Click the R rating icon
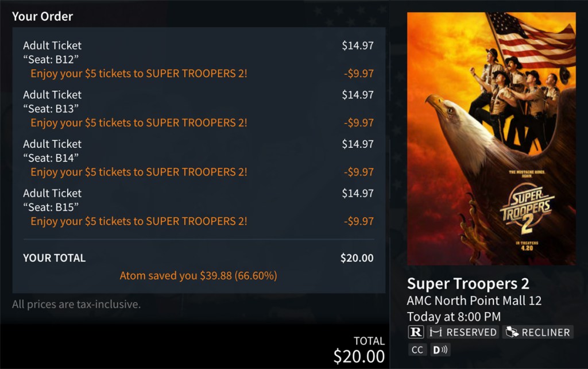 (x=415, y=332)
